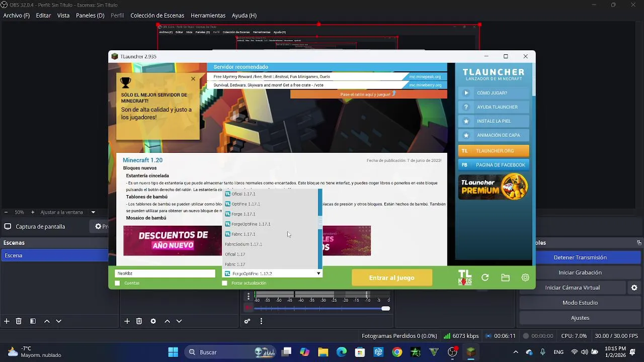Open PAGINA DE FACEBOOK link button
This screenshot has width=644, height=362.
(494, 165)
